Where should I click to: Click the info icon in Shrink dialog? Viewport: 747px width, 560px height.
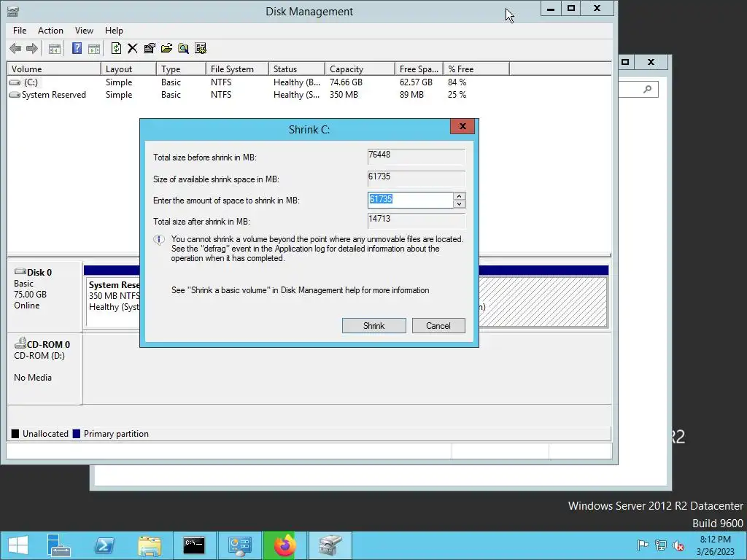pos(159,240)
